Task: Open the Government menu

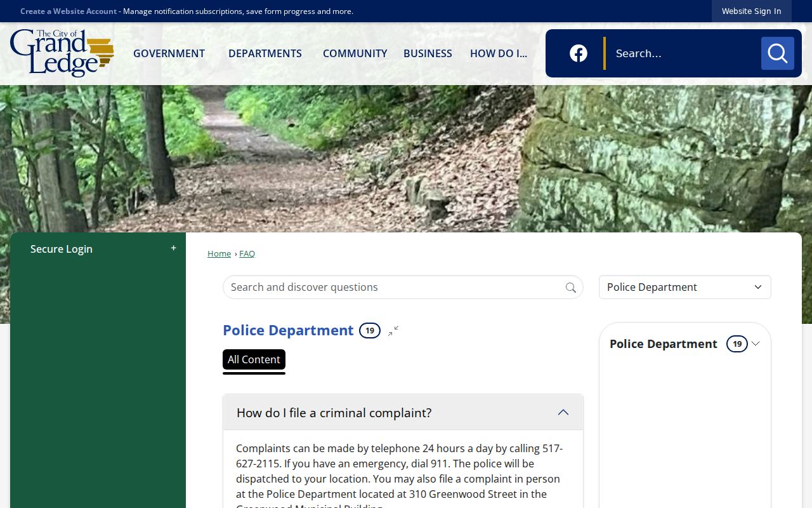Action: (x=169, y=53)
